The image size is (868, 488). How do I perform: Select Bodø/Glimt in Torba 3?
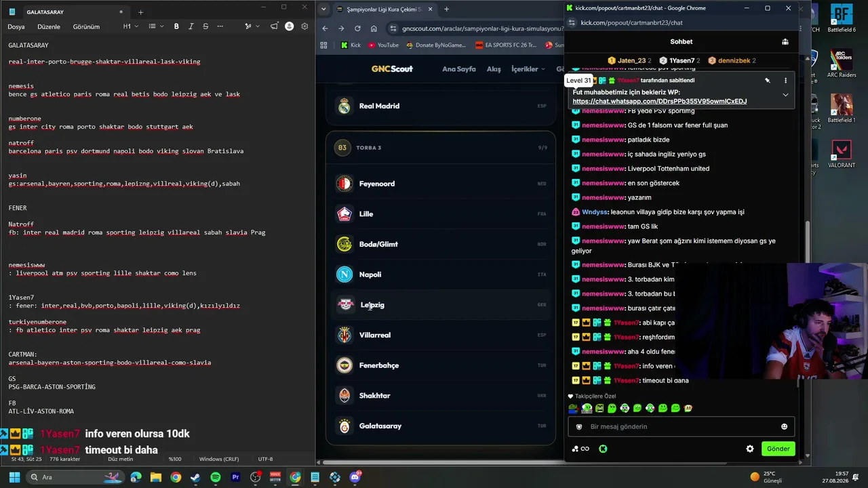(441, 244)
